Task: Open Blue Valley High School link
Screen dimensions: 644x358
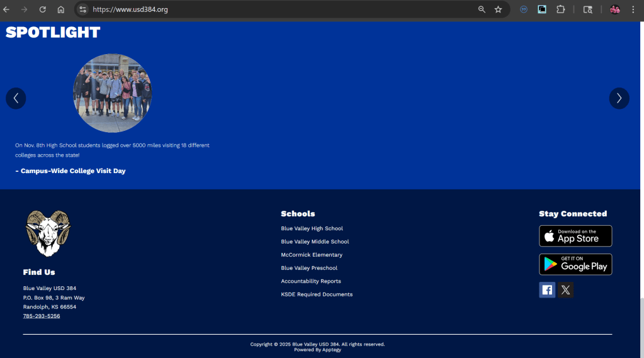Action: [x=312, y=228]
